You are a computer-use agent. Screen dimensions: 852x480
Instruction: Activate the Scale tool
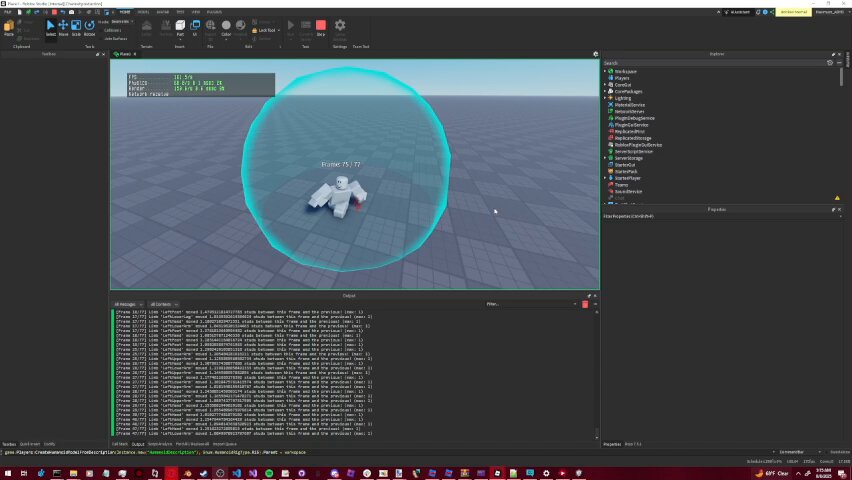76,28
